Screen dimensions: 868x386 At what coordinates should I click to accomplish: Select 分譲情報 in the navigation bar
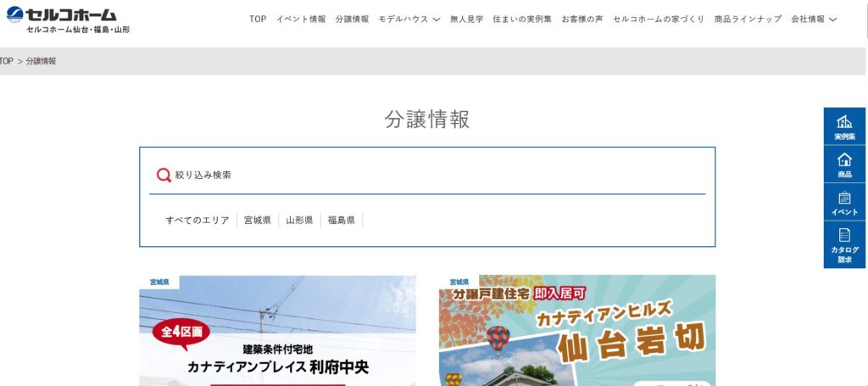click(x=352, y=20)
